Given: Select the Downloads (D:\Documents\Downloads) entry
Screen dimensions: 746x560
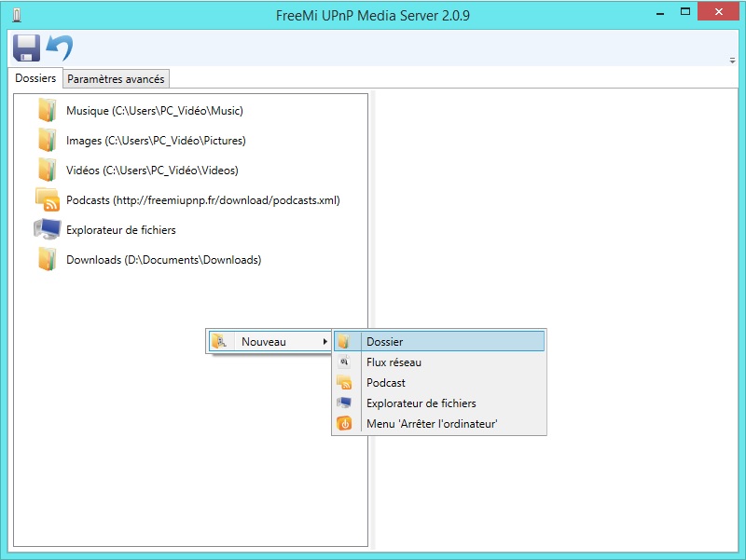Looking at the screenshot, I should pos(163,260).
